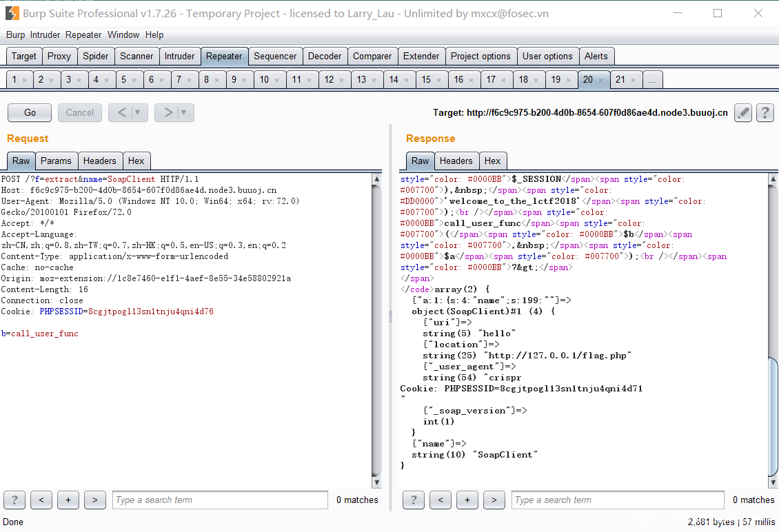779x532 pixels.
Task: Close Repeater tab 5
Action: coord(134,80)
